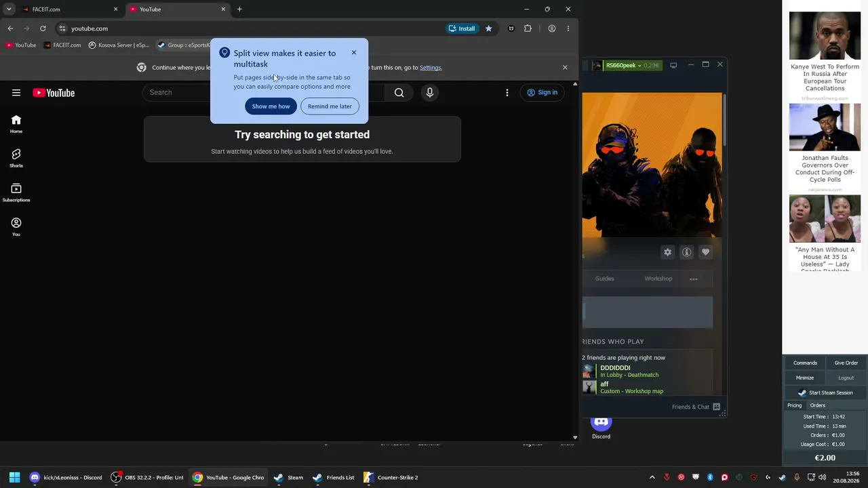Open the Workshop tab in Steam
Screen dimensions: 868x488
[x=658, y=279]
